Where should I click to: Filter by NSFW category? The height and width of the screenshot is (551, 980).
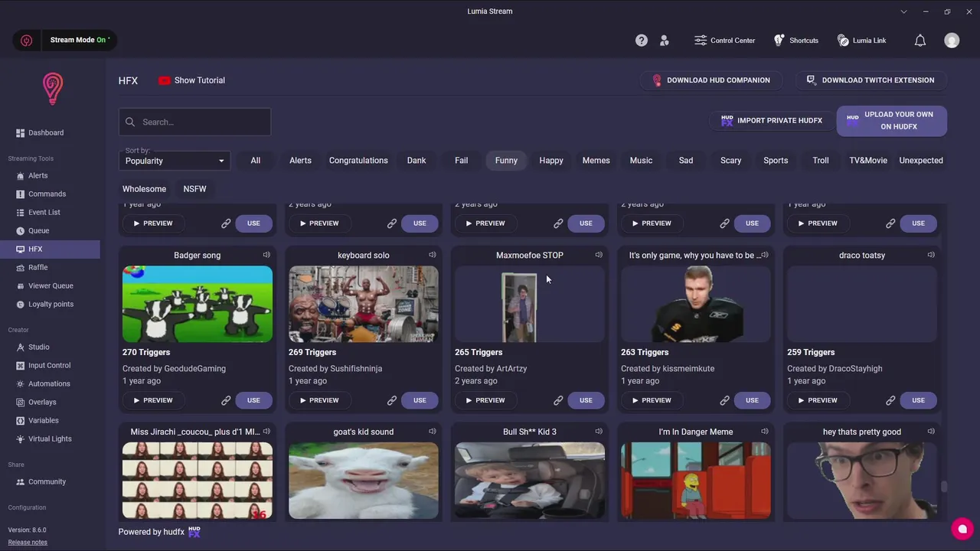coord(194,189)
